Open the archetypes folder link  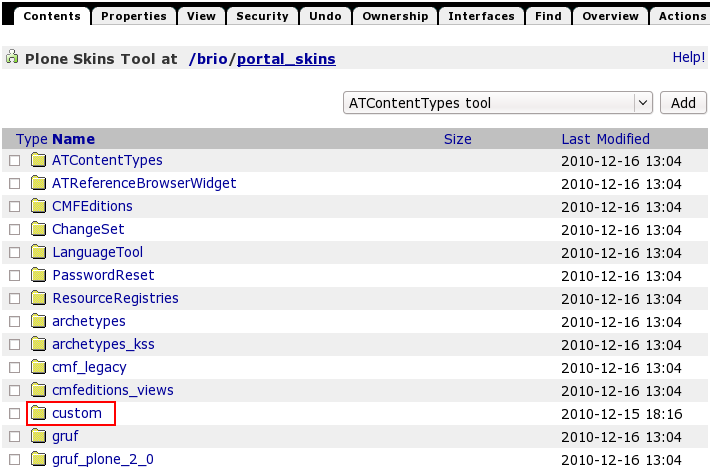pyautogui.click(x=89, y=321)
